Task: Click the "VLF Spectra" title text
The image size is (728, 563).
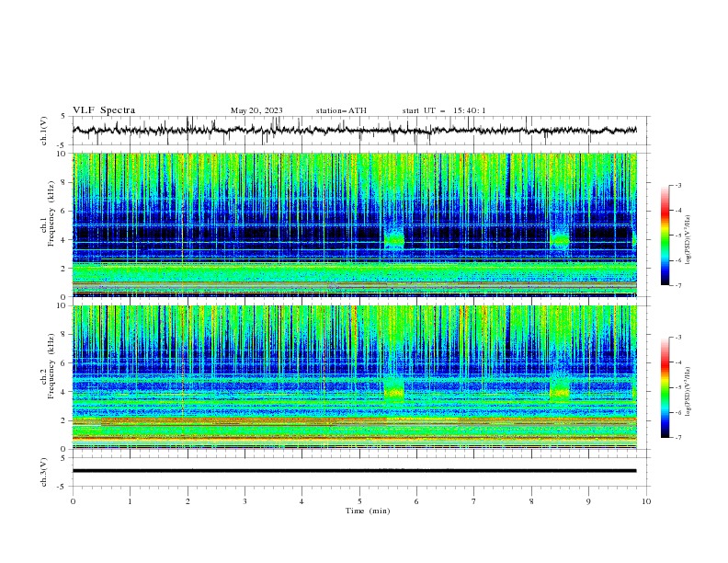Action: 104,110
